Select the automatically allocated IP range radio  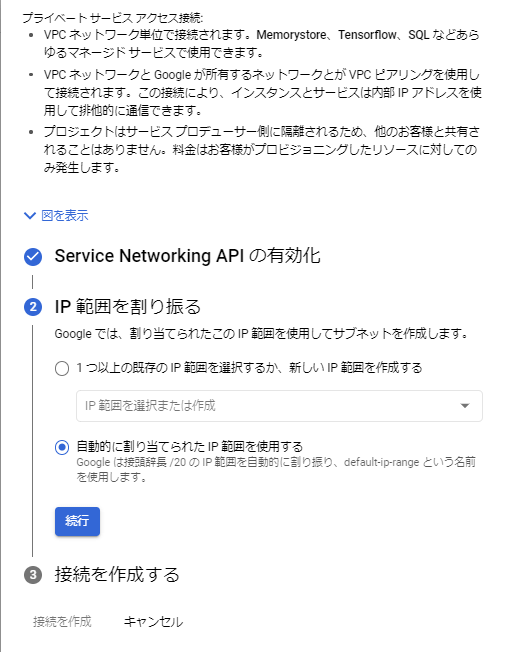pos(62,447)
